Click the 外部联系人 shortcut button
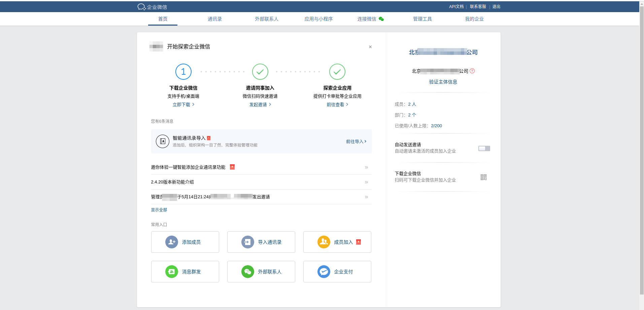The width and height of the screenshot is (644, 310). [x=261, y=272]
